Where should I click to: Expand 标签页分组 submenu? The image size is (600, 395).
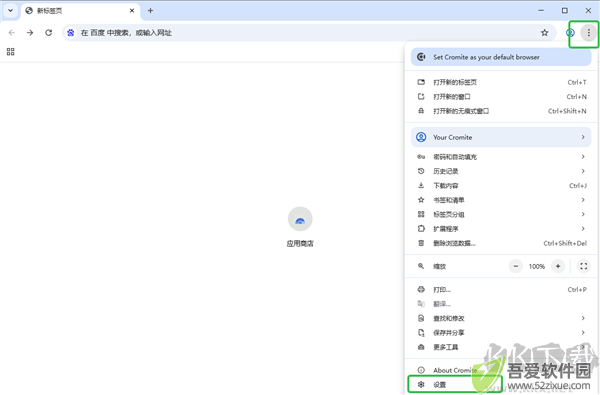point(501,214)
